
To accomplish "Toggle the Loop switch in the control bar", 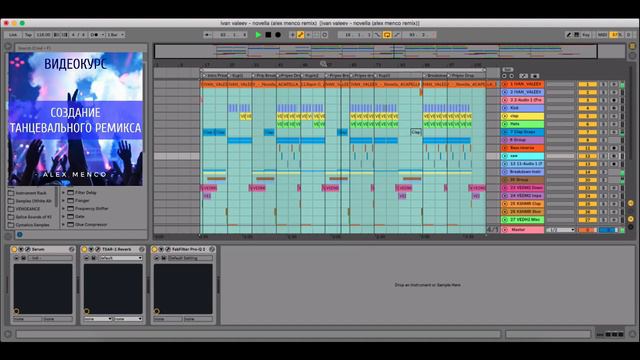I will 387,35.
